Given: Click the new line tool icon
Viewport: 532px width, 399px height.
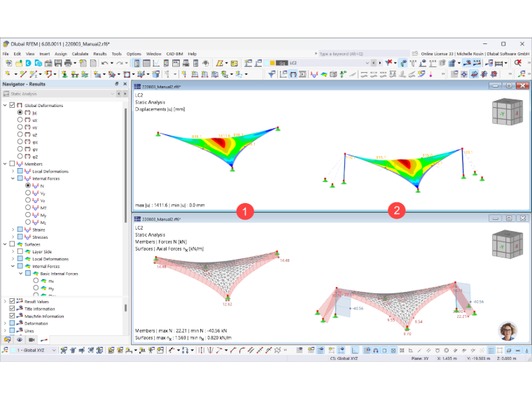Looking at the screenshot, I should tap(23, 73).
